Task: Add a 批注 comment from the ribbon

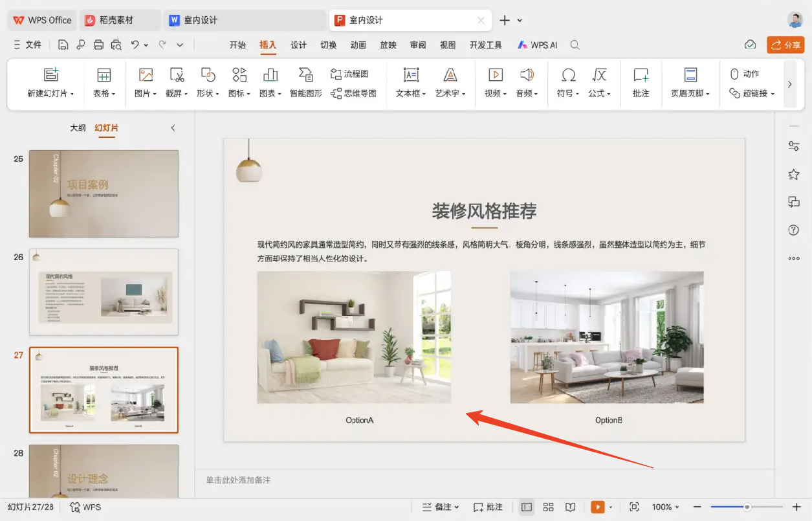Action: tap(641, 83)
